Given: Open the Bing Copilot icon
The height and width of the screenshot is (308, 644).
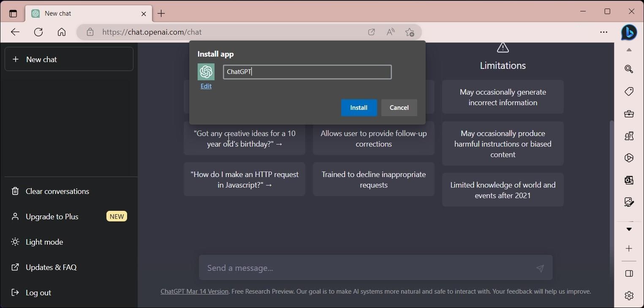Looking at the screenshot, I should pyautogui.click(x=629, y=33).
